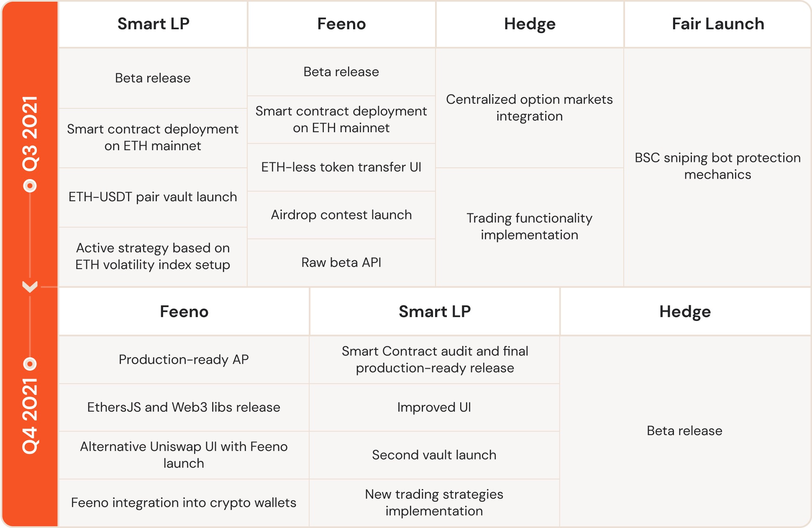Click the downward chevron between quarters
This screenshot has width=812, height=528.
30,287
